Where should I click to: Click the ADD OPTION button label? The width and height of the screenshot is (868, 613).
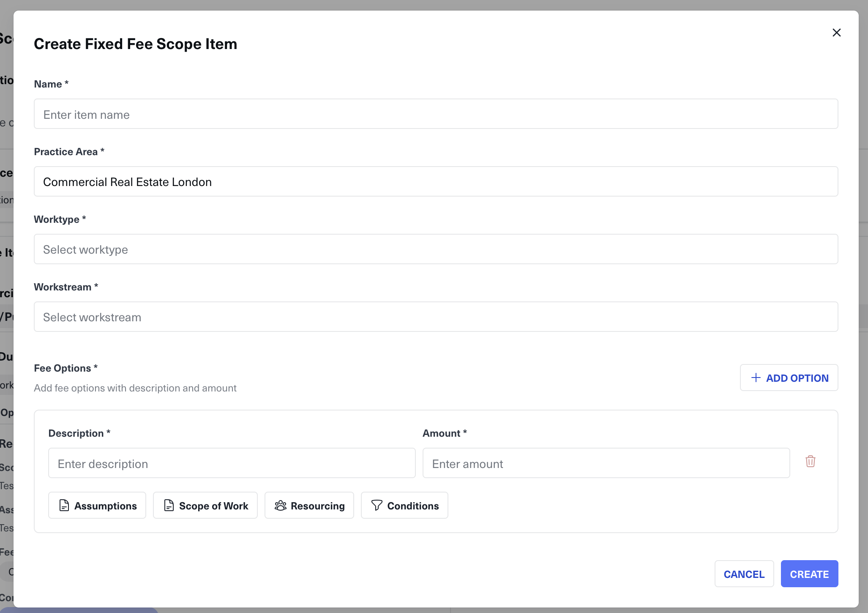pos(797,378)
